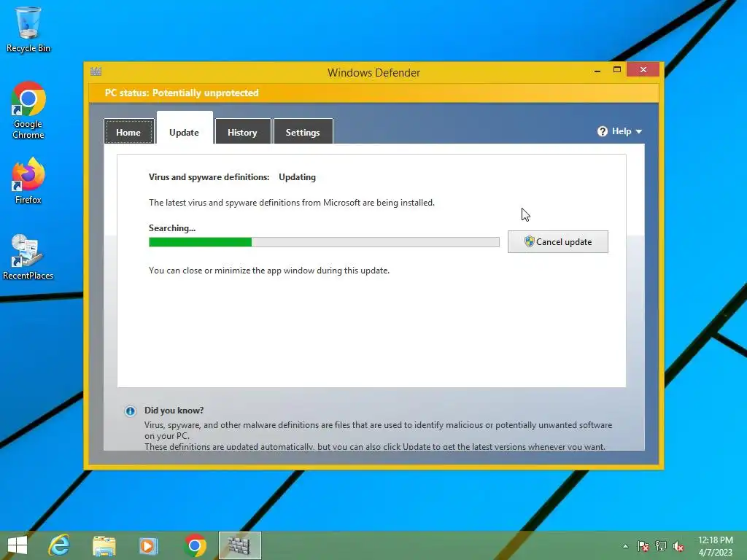The height and width of the screenshot is (560, 747).
Task: Launch Chrome from the taskbar
Action: 194,545
